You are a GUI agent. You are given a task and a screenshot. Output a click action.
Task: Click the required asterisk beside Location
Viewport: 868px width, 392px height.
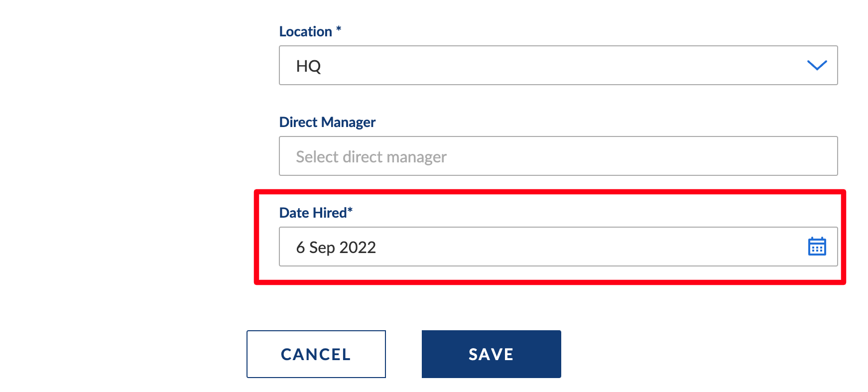click(339, 29)
